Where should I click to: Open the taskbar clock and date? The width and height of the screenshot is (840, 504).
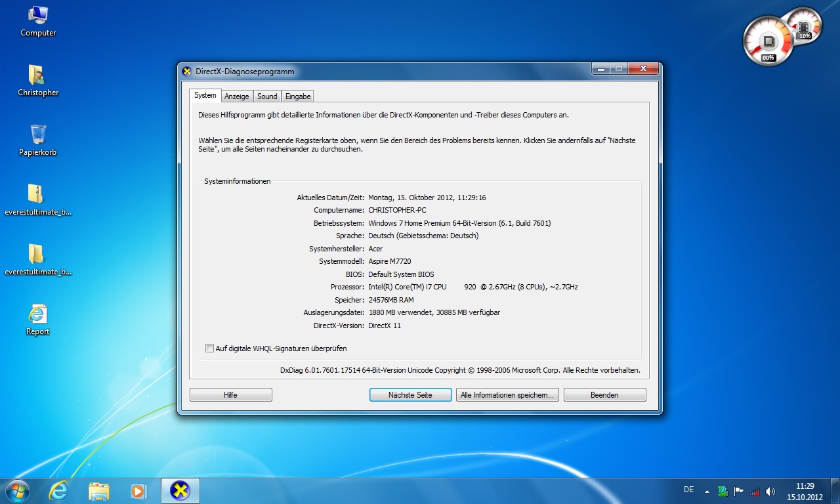(x=805, y=491)
